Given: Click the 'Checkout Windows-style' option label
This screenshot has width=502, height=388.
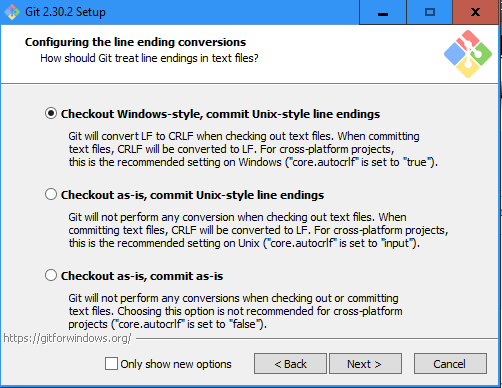Looking at the screenshot, I should [x=220, y=114].
